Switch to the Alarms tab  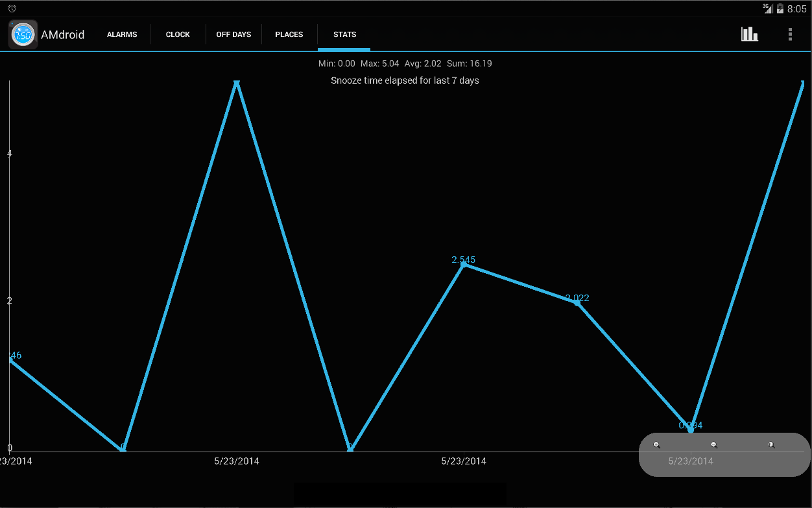click(x=122, y=34)
